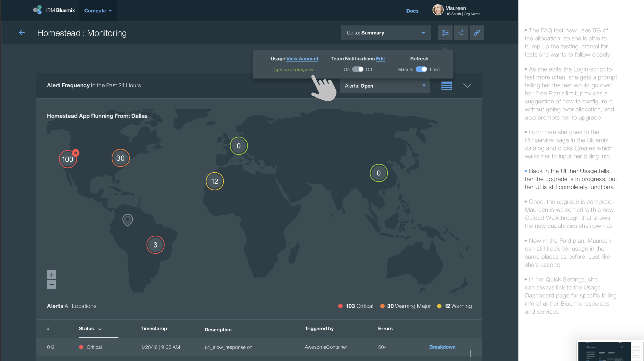
Task: Dismiss the red X on 100 marker
Action: [x=75, y=153]
